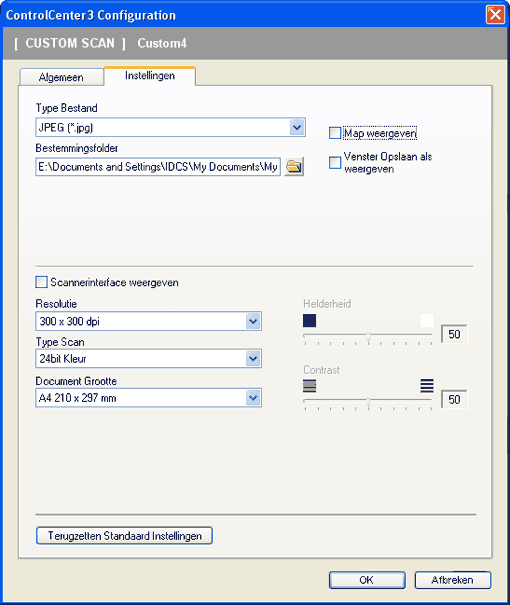
Task: Select the Instellingen tab
Action: pyautogui.click(x=150, y=76)
